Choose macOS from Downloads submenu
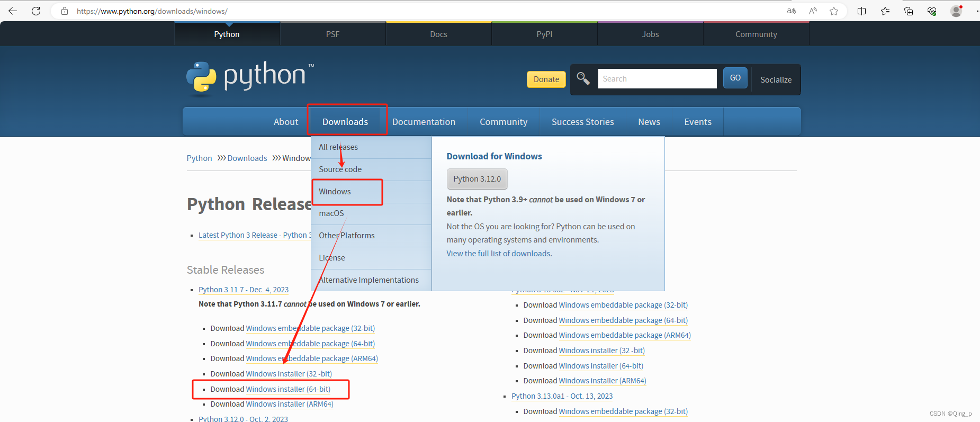This screenshot has width=980, height=422. point(371,213)
